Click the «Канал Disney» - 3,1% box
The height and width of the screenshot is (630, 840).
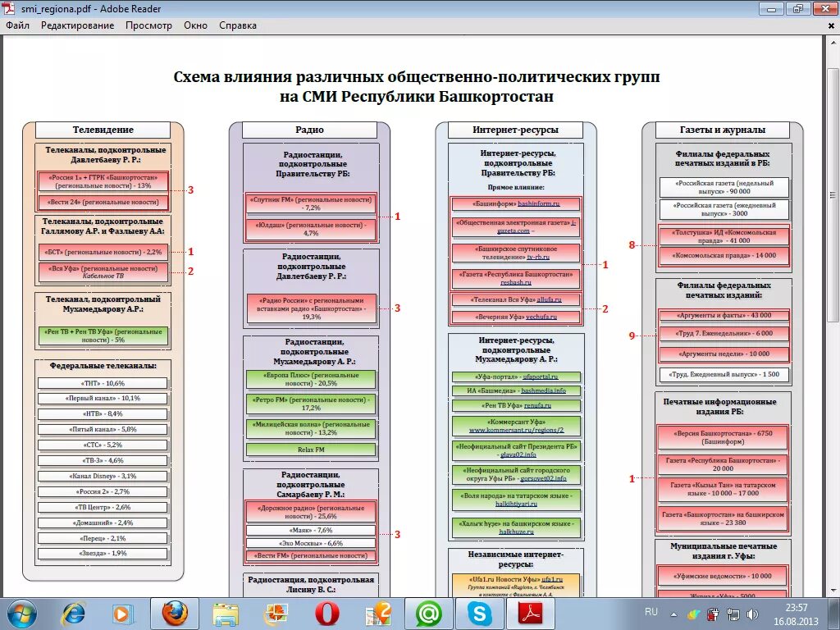tap(103, 477)
